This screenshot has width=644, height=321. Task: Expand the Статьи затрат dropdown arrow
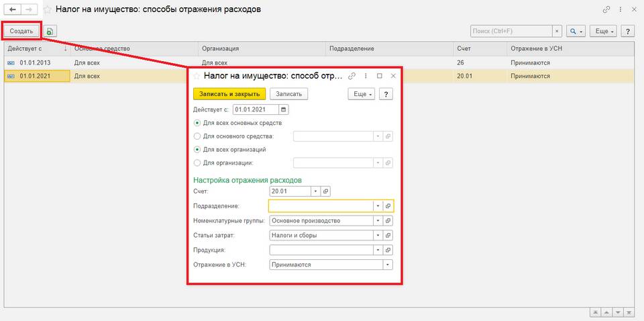tap(378, 236)
